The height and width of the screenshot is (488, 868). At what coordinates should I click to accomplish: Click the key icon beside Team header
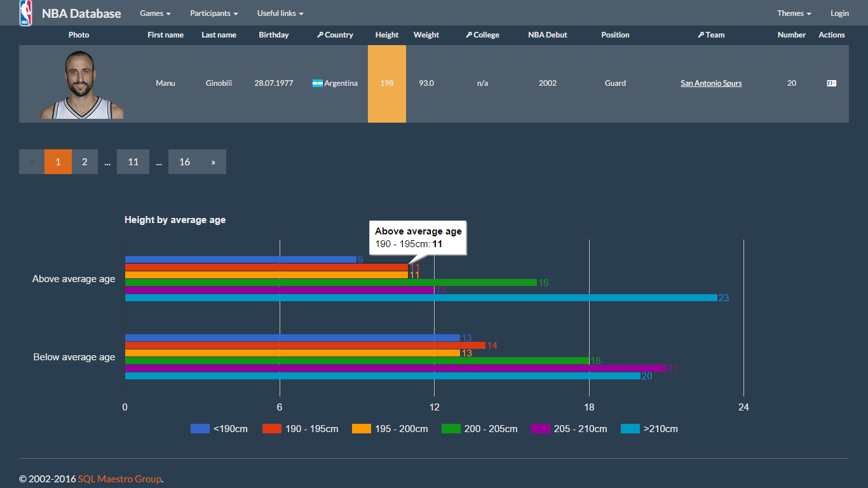click(x=701, y=35)
